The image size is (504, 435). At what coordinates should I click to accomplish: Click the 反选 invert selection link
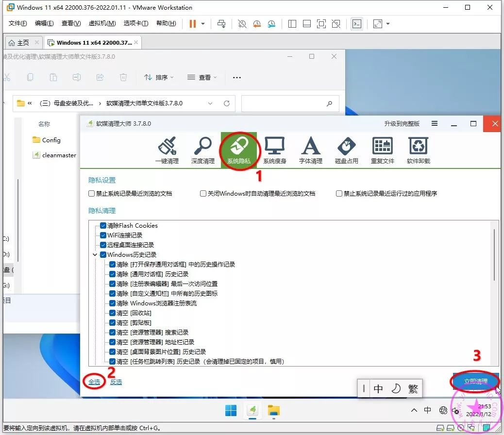(116, 382)
